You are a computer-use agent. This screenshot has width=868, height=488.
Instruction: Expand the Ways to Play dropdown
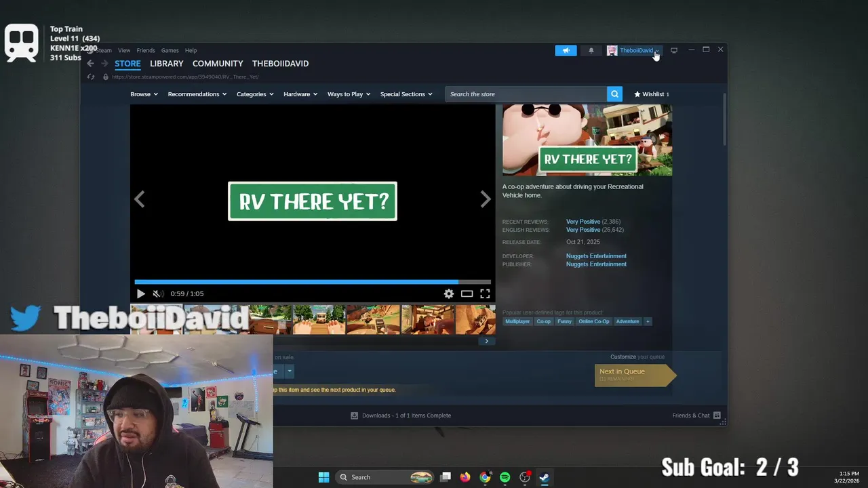(x=349, y=94)
